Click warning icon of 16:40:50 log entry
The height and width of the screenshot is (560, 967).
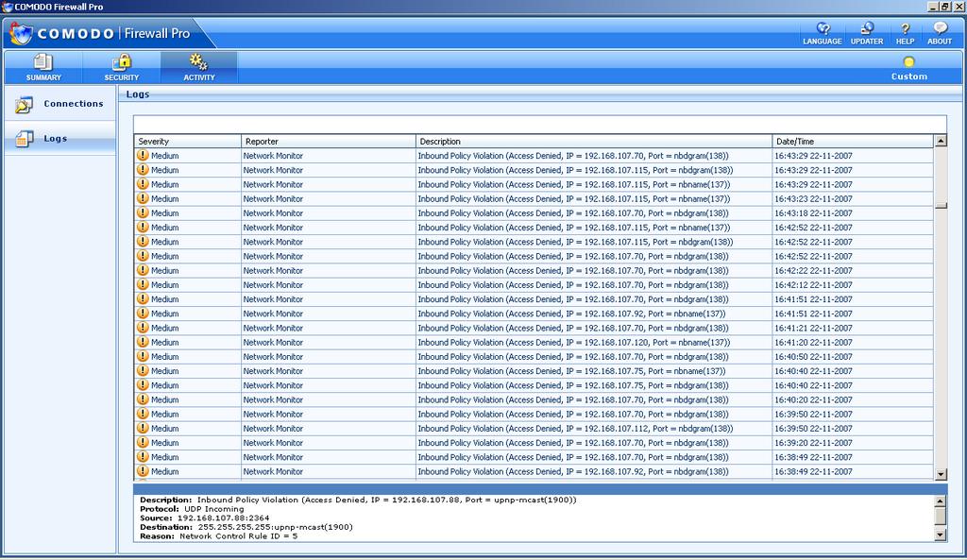click(143, 356)
